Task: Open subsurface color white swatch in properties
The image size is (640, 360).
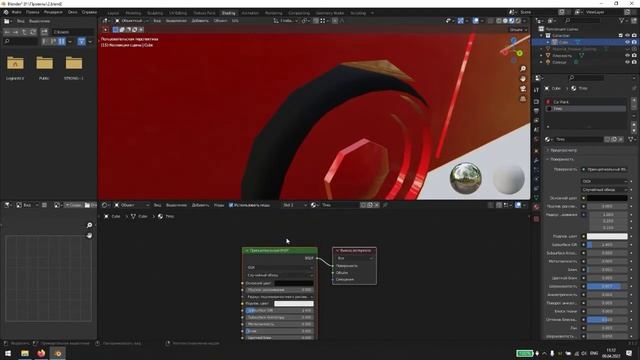Action: tap(607, 236)
